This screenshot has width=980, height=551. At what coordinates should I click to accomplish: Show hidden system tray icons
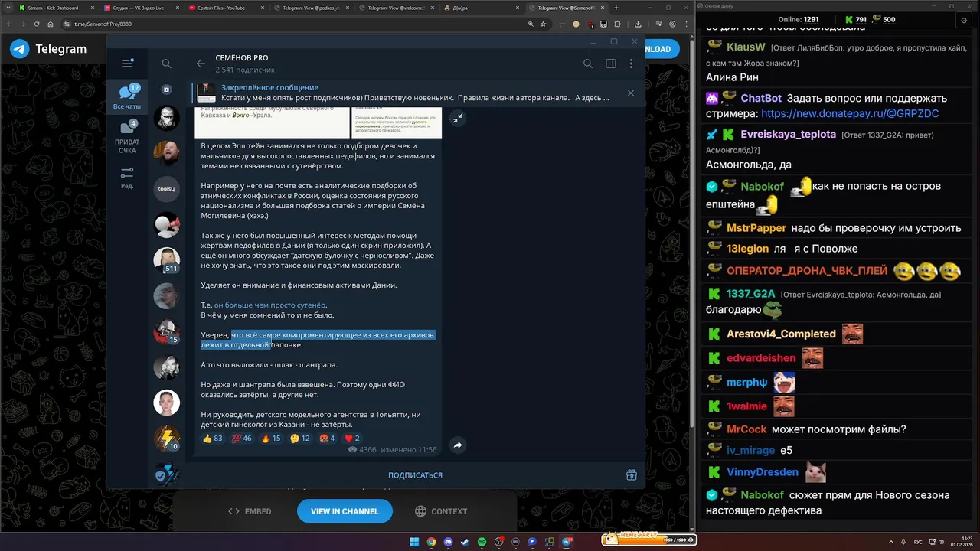891,542
